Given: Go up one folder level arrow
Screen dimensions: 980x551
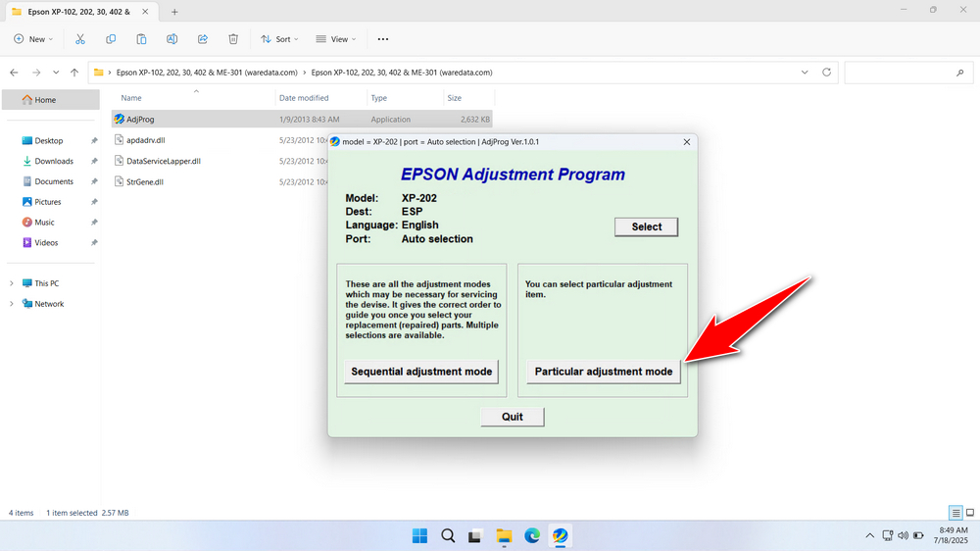Looking at the screenshot, I should tap(74, 73).
